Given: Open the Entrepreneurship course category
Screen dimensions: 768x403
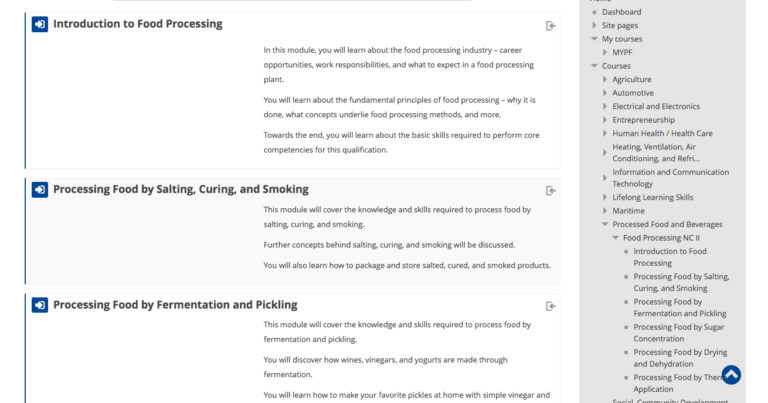Looking at the screenshot, I should [643, 120].
